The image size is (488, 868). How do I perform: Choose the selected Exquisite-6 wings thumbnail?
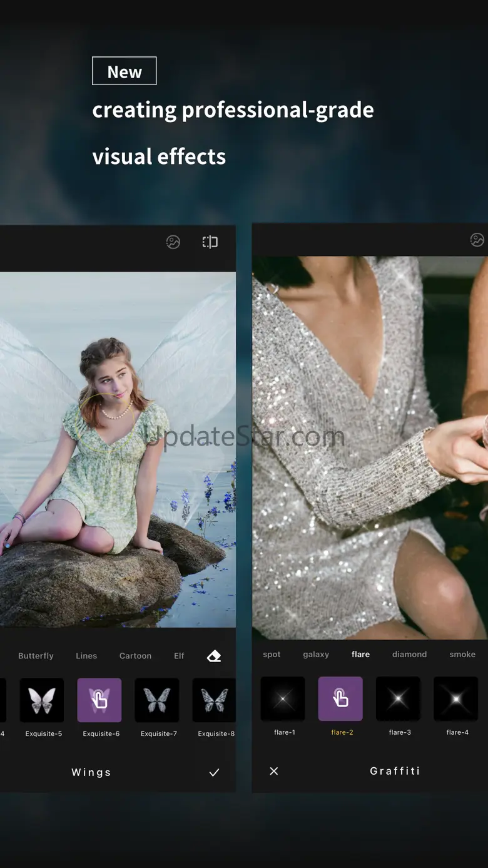click(99, 700)
